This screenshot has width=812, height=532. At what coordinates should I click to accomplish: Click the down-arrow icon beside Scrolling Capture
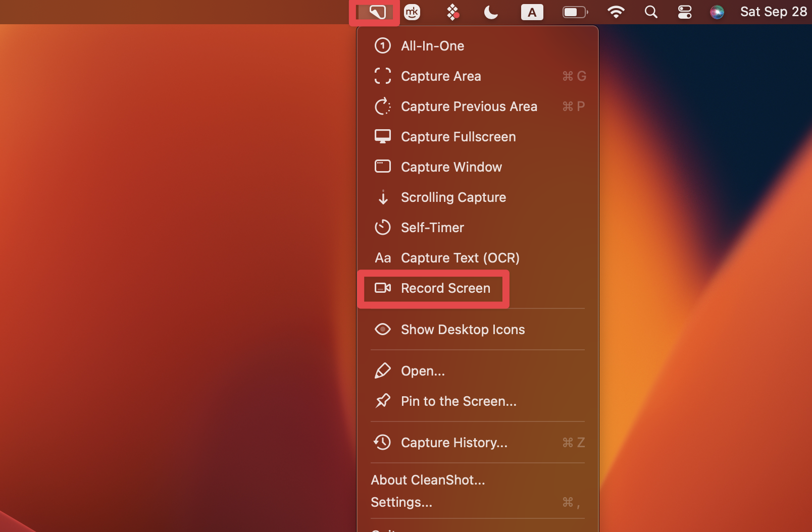[383, 197]
